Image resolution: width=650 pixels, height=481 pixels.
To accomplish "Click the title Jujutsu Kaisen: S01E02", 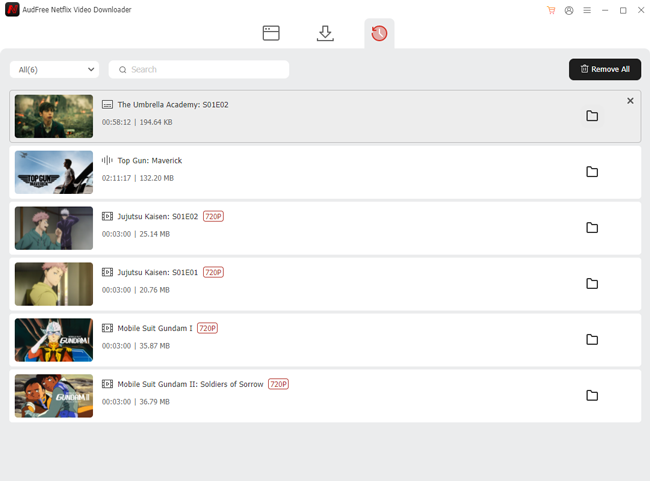I will point(158,217).
